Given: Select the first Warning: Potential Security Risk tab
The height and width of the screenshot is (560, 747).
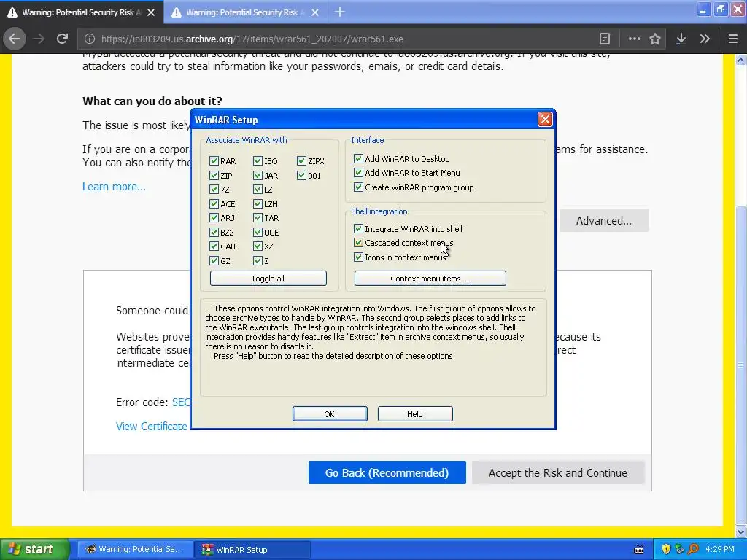Looking at the screenshot, I should (x=82, y=12).
